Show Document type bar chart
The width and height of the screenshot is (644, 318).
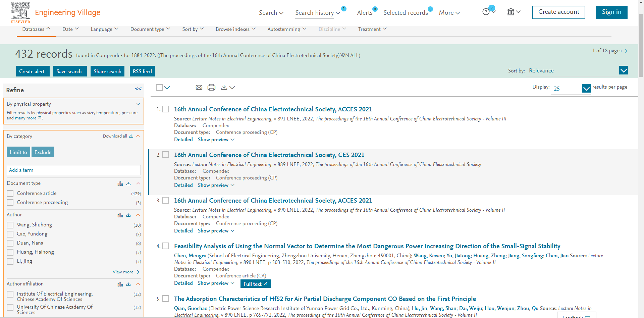click(x=120, y=183)
